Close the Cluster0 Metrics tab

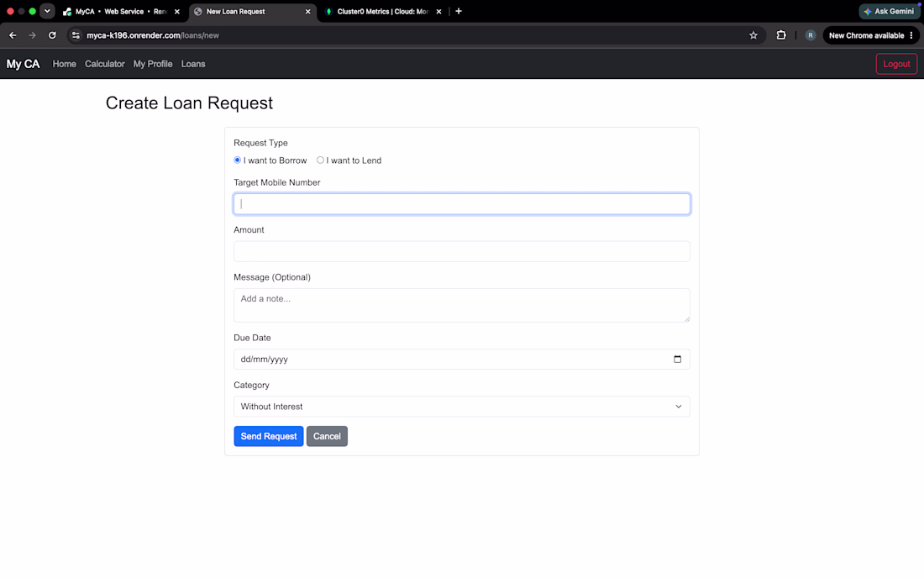tap(438, 11)
